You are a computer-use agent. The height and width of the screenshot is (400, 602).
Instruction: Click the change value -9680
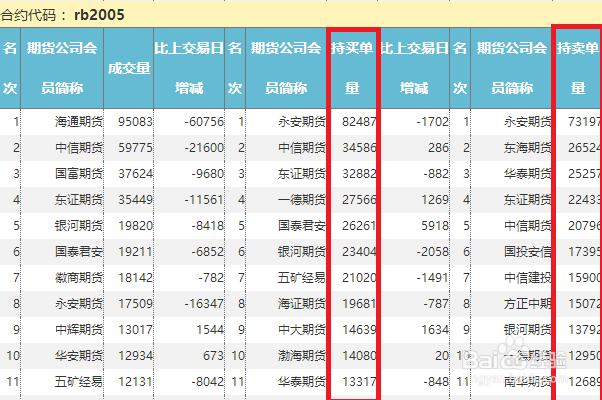click(207, 174)
